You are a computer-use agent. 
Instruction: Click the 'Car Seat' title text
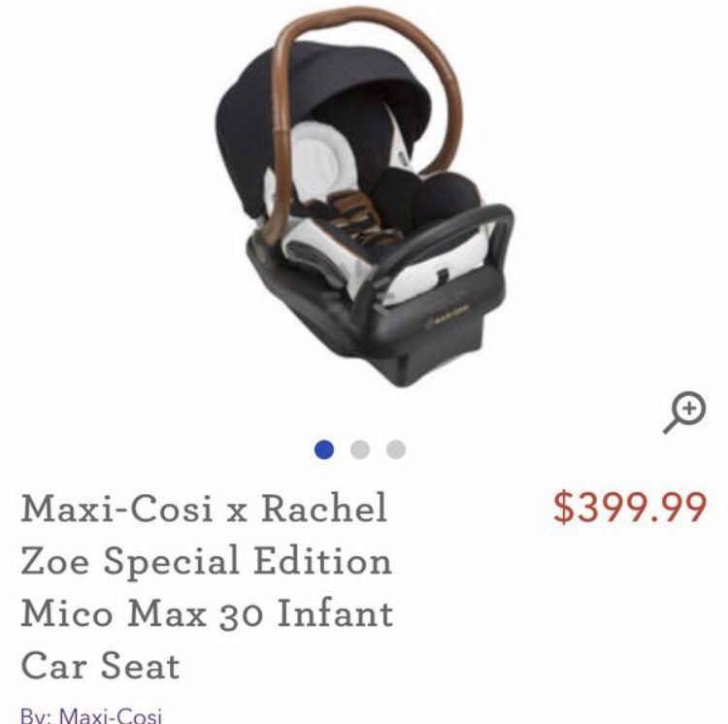(x=100, y=666)
